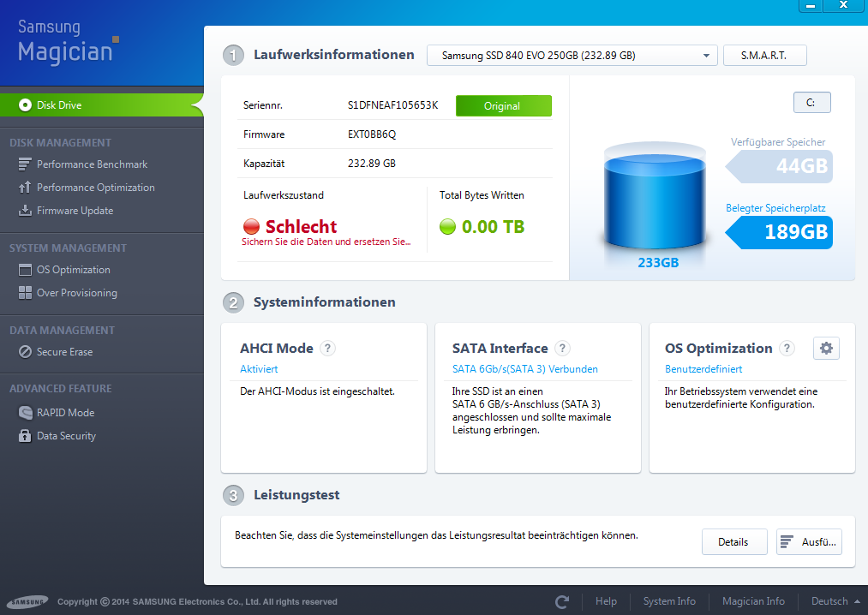Minimize the Magician window
This screenshot has width=868, height=615.
click(x=811, y=5)
